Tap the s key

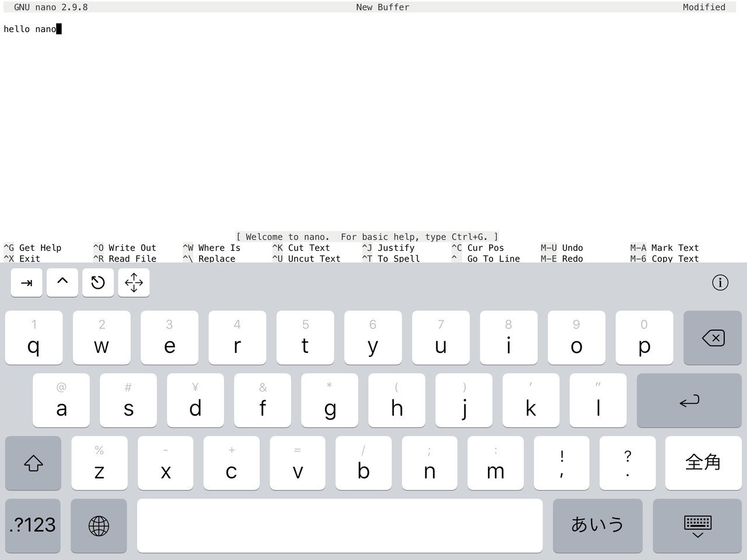tap(128, 401)
